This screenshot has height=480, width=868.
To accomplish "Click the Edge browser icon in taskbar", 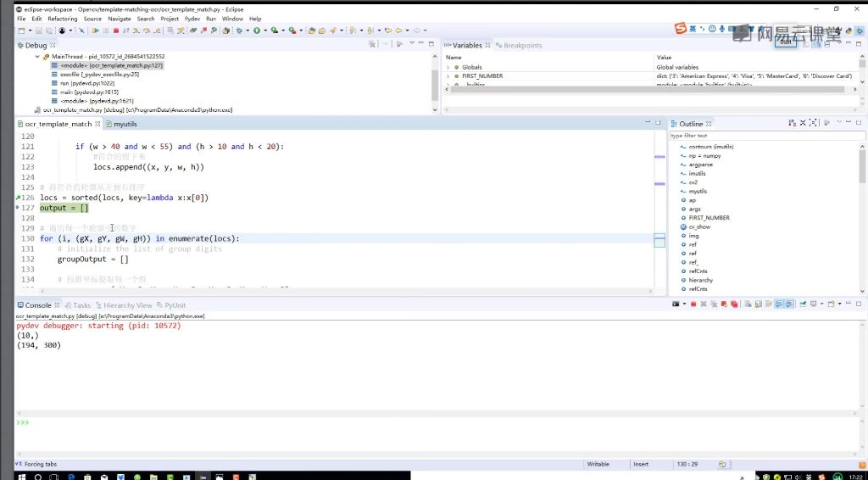I will coord(71,476).
